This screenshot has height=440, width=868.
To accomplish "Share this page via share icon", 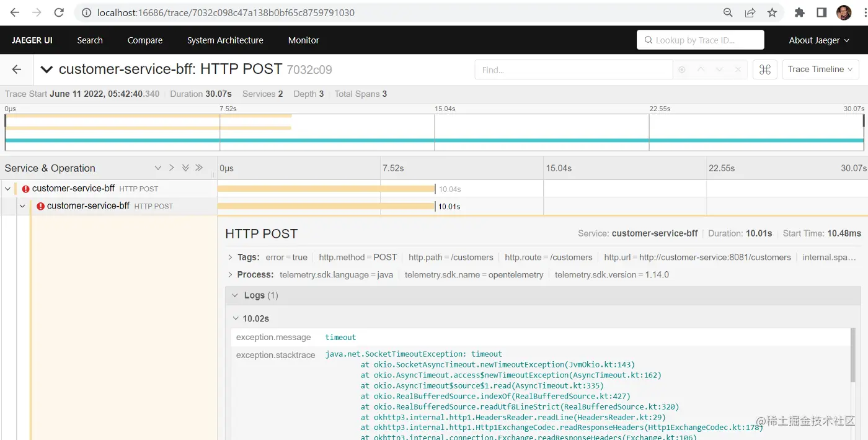I will 750,12.
